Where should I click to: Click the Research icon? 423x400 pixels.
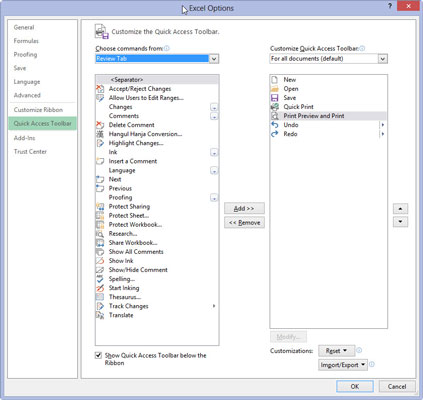click(x=100, y=234)
